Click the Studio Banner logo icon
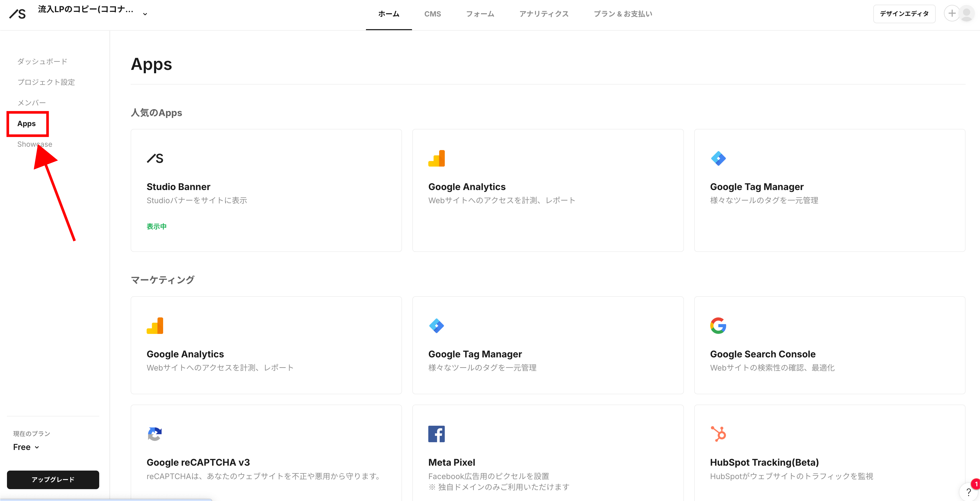This screenshot has height=501, width=980. [x=155, y=158]
